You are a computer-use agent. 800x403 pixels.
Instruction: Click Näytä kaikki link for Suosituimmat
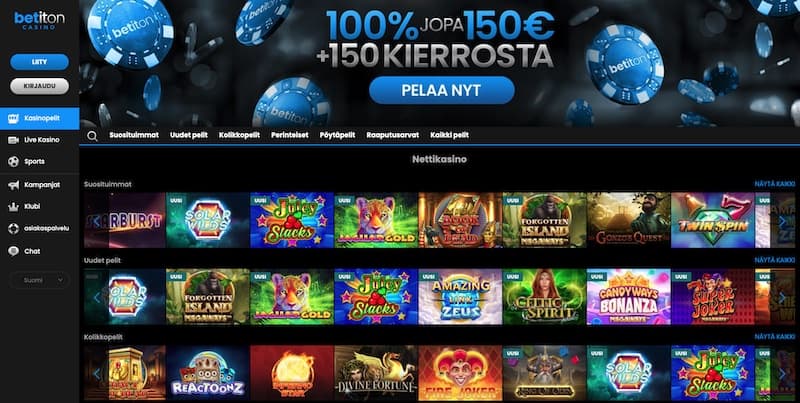774,184
